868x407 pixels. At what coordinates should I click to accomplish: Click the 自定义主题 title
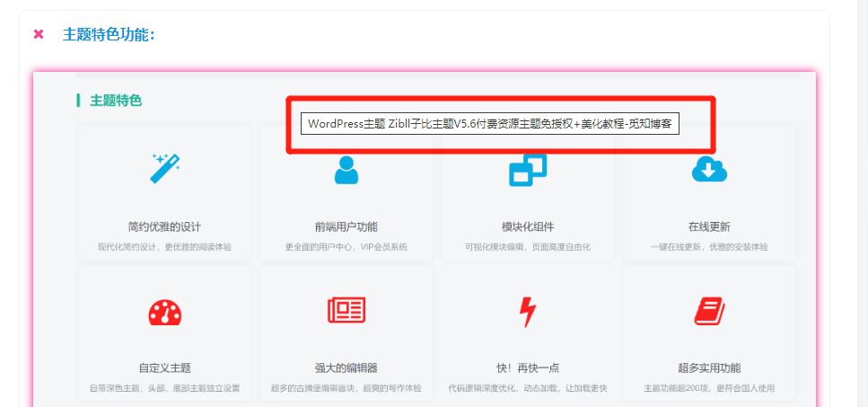(165, 368)
